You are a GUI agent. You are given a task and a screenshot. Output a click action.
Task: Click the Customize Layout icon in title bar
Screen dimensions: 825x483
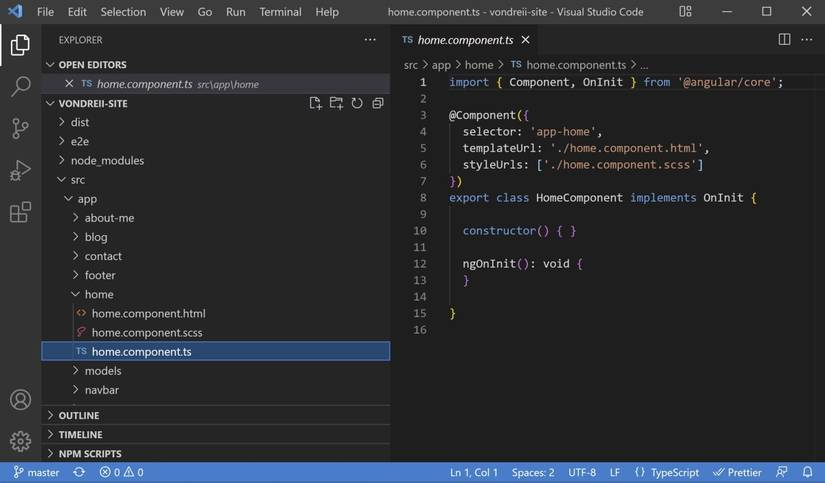pyautogui.click(x=685, y=12)
